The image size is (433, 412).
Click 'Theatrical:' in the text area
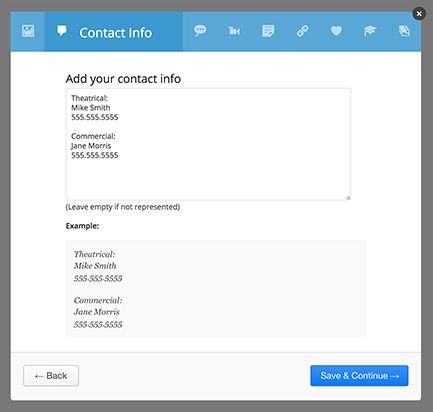[89, 98]
